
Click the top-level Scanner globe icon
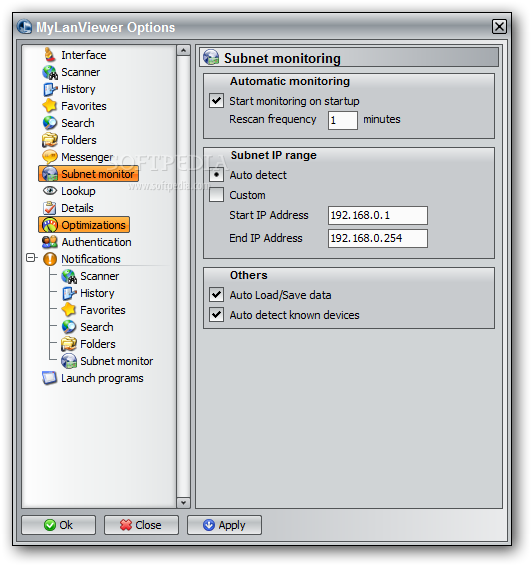[50, 72]
